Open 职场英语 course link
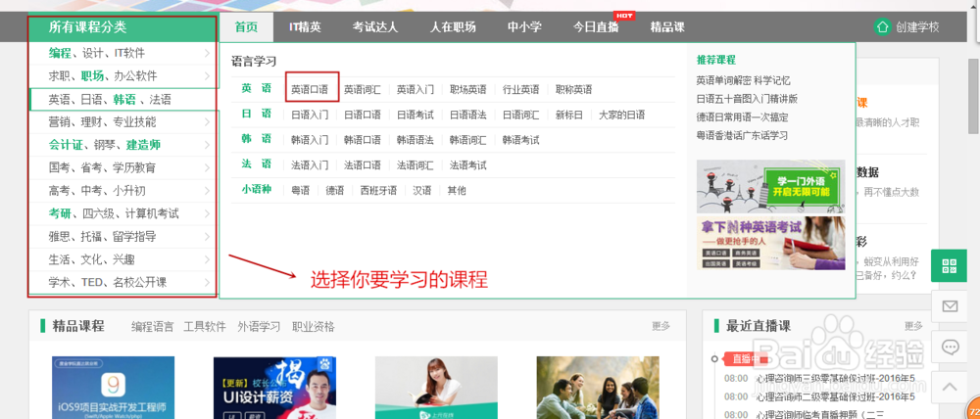 tap(468, 89)
